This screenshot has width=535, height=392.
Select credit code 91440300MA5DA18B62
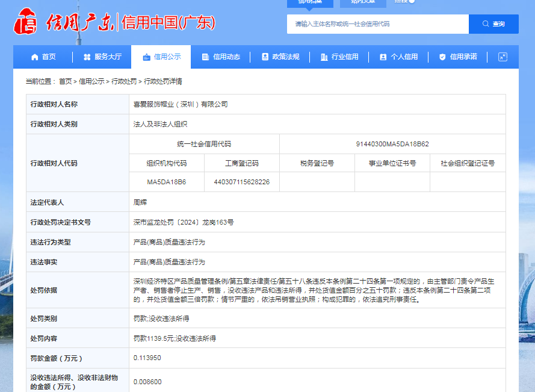pyautogui.click(x=392, y=144)
